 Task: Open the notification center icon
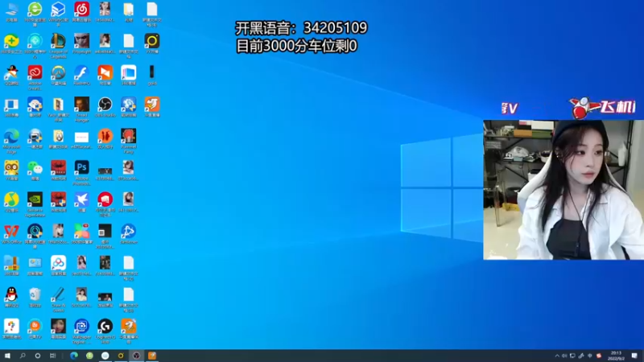[634, 356]
